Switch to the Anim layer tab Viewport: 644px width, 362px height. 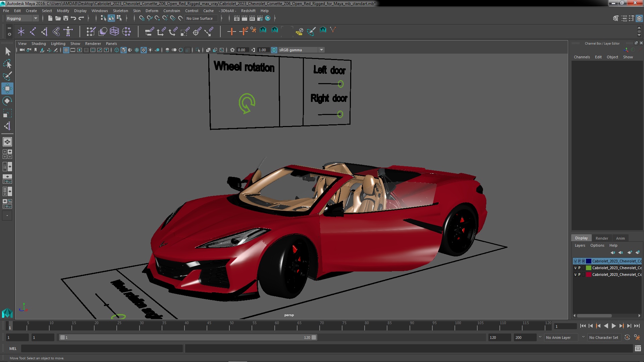tap(620, 238)
